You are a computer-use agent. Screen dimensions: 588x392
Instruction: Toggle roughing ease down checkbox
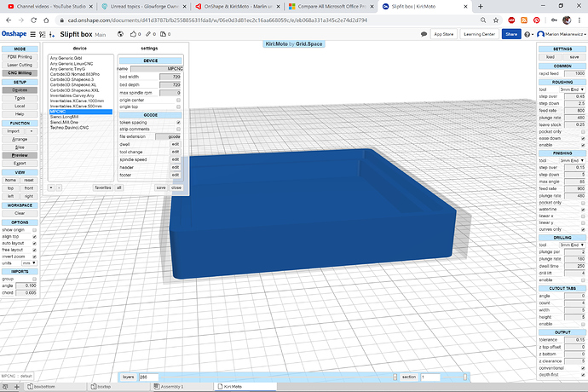click(x=583, y=138)
